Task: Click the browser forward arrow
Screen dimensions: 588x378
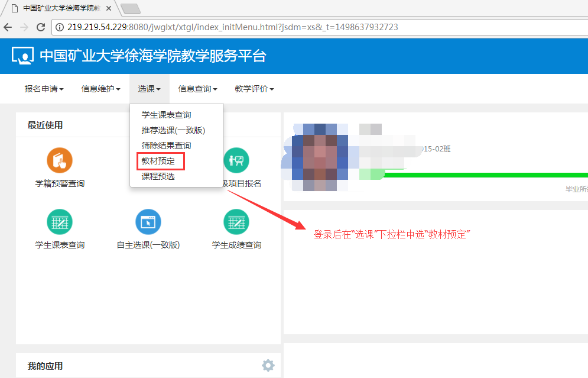Action: [x=24, y=27]
